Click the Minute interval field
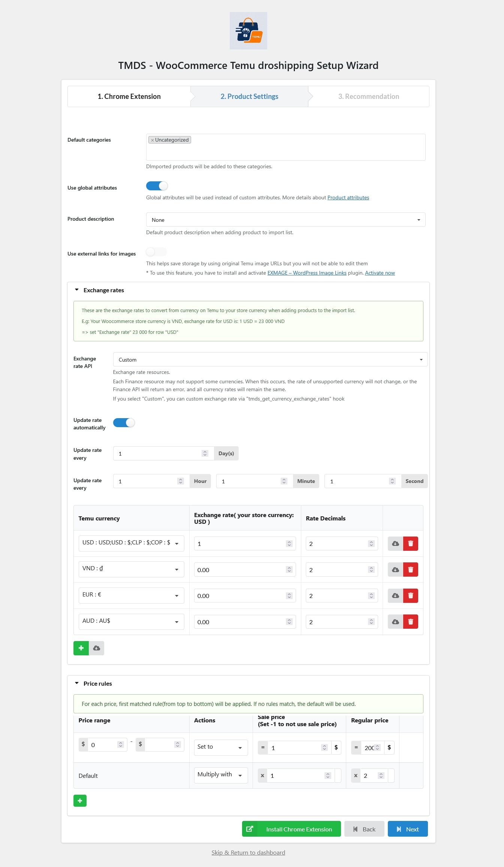The image size is (504, 867). [254, 481]
